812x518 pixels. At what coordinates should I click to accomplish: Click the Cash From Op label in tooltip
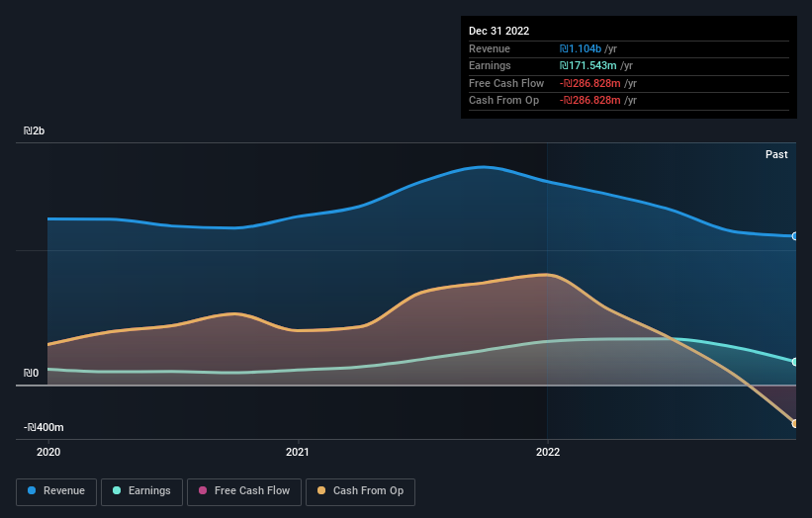(503, 101)
